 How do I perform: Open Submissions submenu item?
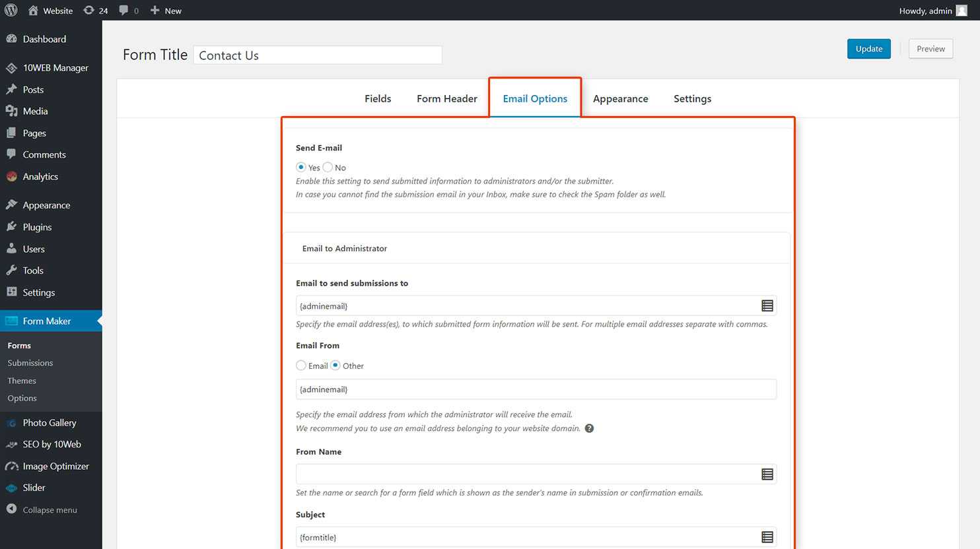tap(30, 363)
